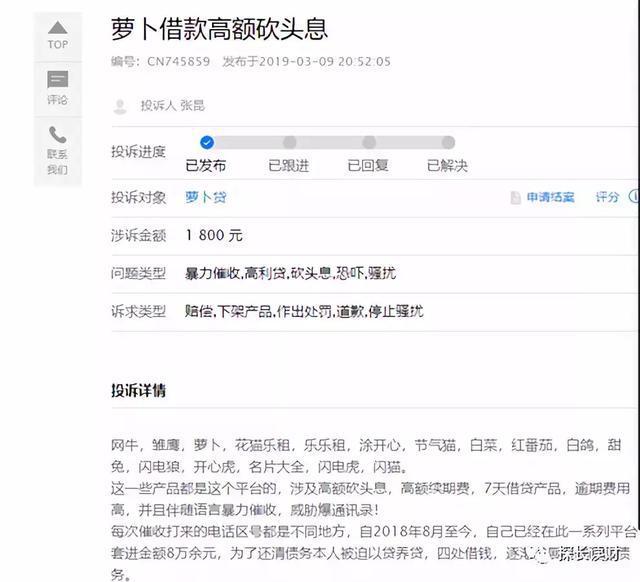The height and width of the screenshot is (582, 640).
Task: Click the 投诉进度 row label
Action: [x=138, y=151]
